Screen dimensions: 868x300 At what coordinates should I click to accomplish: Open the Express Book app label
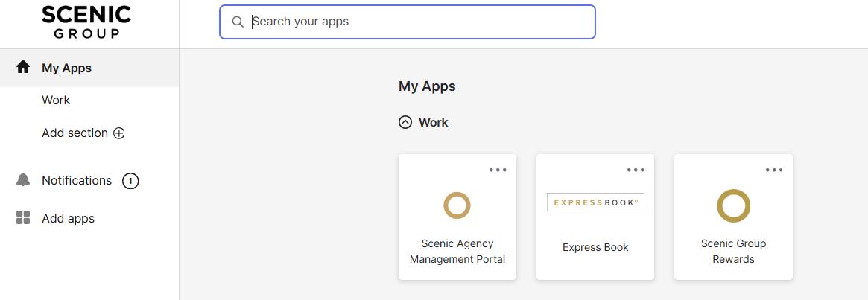click(x=595, y=247)
